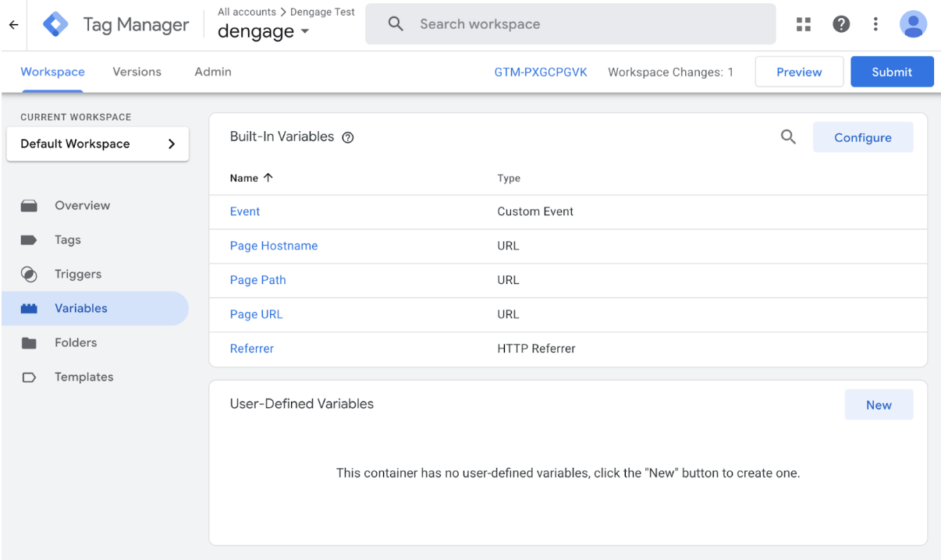Image resolution: width=941 pixels, height=560 pixels.
Task: Select Variables in the sidebar
Action: click(94, 309)
